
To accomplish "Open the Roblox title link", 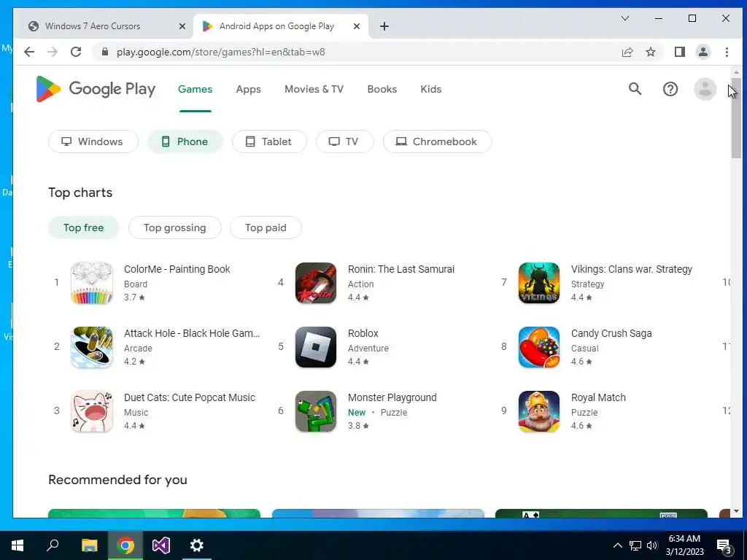I will click(x=363, y=333).
